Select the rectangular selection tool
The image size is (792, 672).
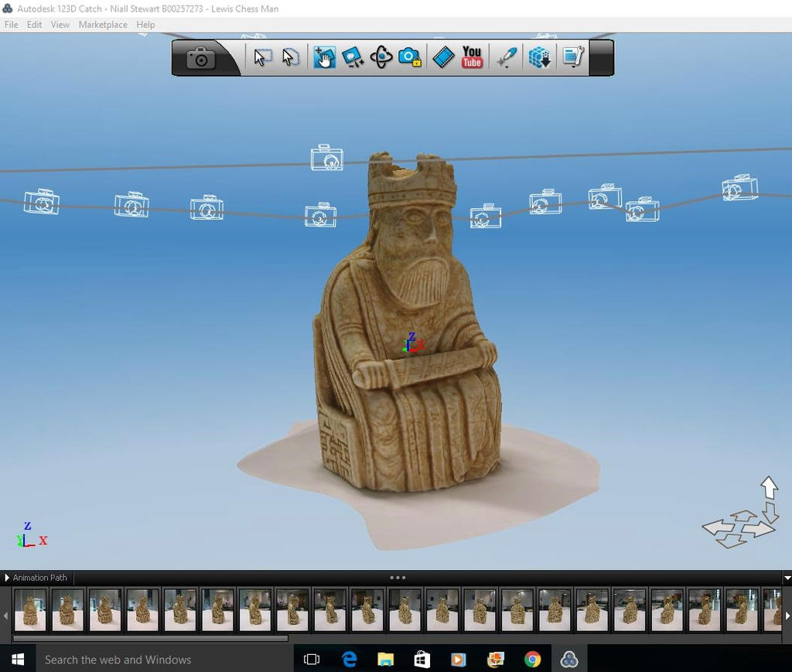pyautogui.click(x=263, y=56)
